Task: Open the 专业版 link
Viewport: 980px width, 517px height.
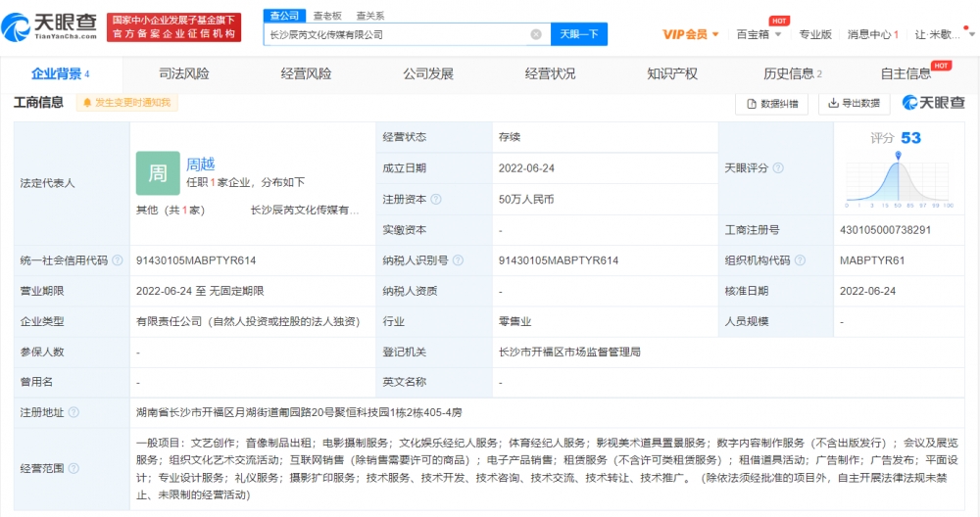Action: 815,34
